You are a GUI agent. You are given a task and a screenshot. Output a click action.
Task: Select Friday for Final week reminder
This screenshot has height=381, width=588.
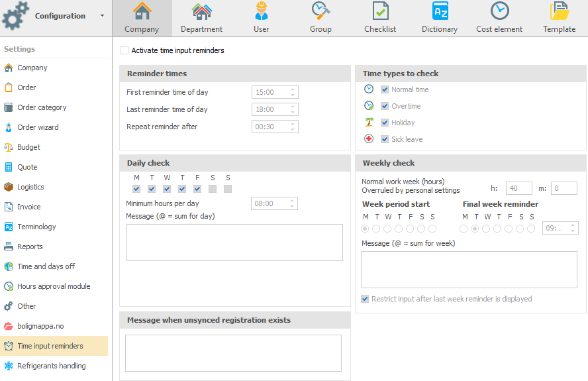pyautogui.click(x=509, y=229)
